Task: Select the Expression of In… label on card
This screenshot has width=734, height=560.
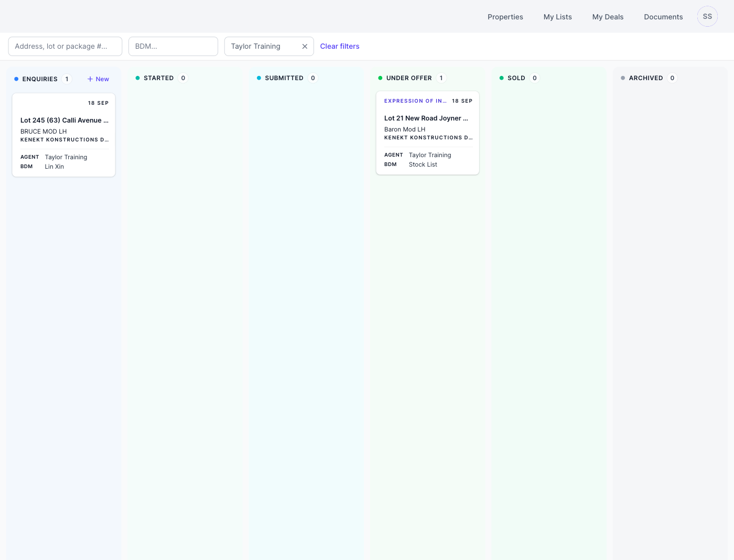Action: click(x=415, y=101)
